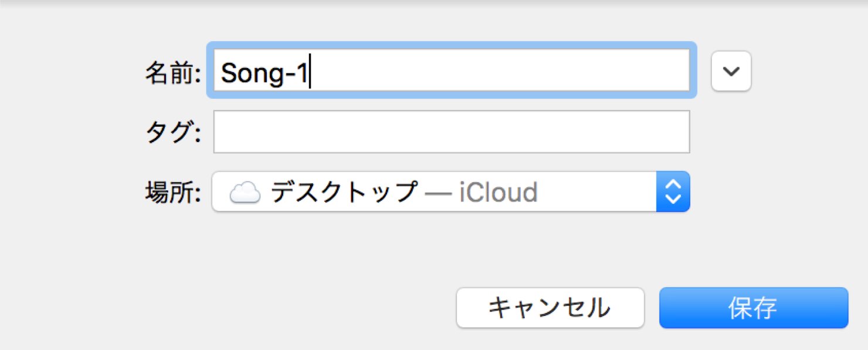Screen dimensions: 868x350
Task: Click the iCloud cloud icon in location popup
Action: (245, 192)
